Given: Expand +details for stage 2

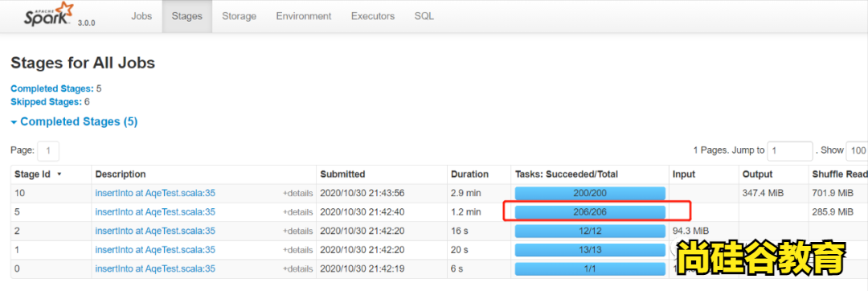Looking at the screenshot, I should 298,232.
